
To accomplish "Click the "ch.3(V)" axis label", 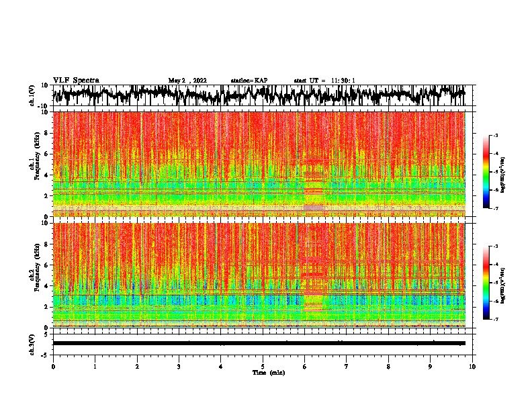I will (x=32, y=345).
